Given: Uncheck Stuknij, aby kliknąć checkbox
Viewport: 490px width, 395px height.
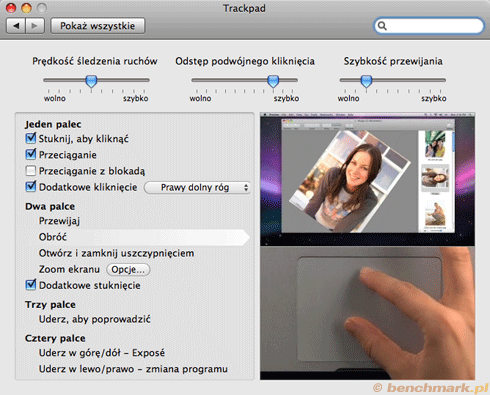Looking at the screenshot, I should pyautogui.click(x=31, y=138).
